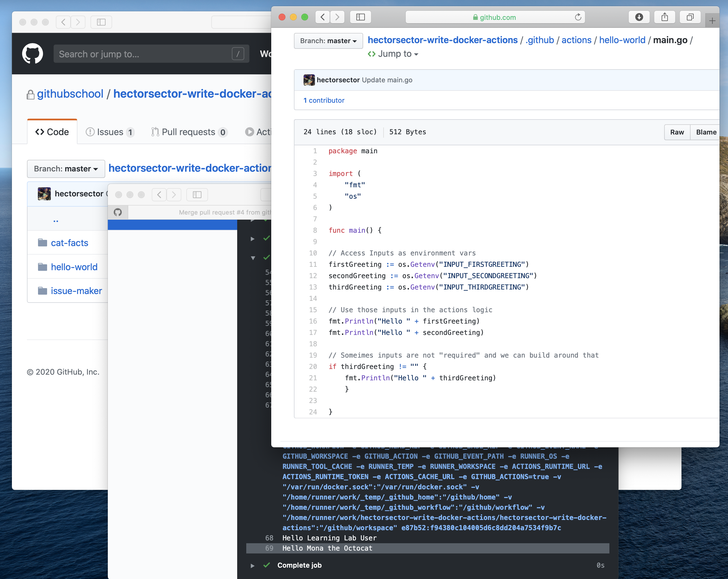728x579 pixels.
Task: Click the issue-maker folder icon
Action: [x=43, y=291]
